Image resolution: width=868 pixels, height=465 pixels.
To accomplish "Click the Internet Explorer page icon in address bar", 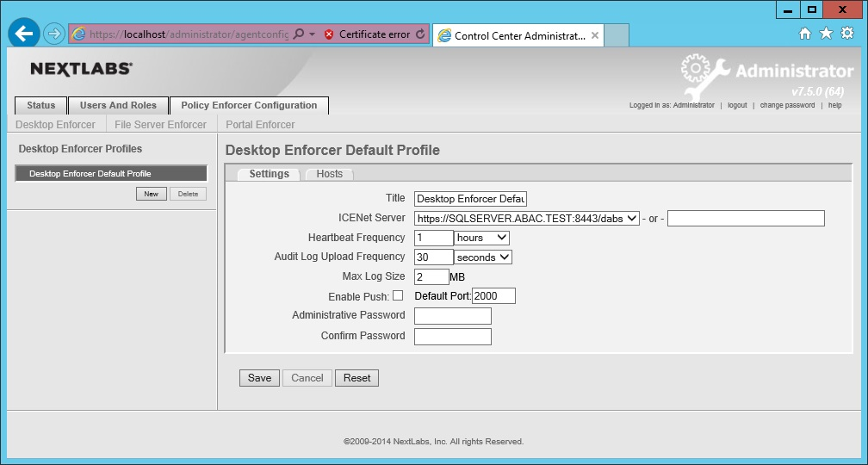I will pyautogui.click(x=78, y=34).
